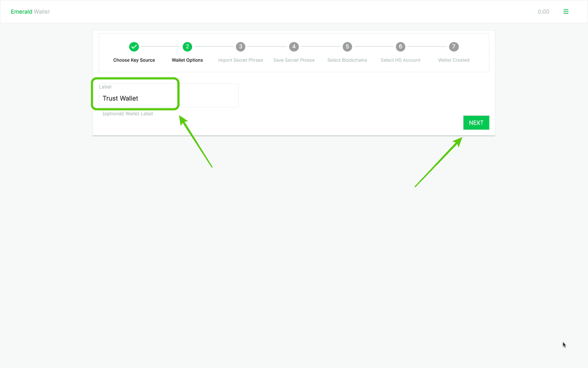Viewport: 588px width, 368px height.
Task: Click the step 3 circle icon
Action: coord(241,47)
